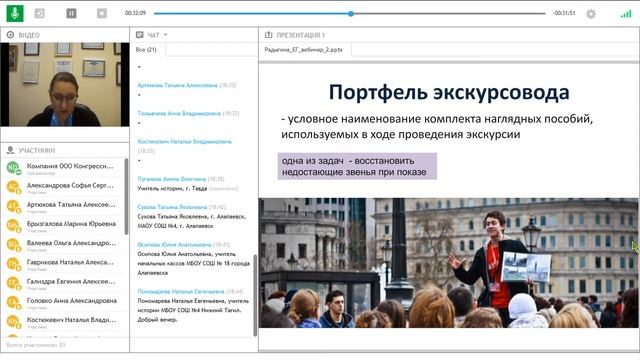Click the purple box одна из задач
The image size is (640, 360).
(x=357, y=166)
